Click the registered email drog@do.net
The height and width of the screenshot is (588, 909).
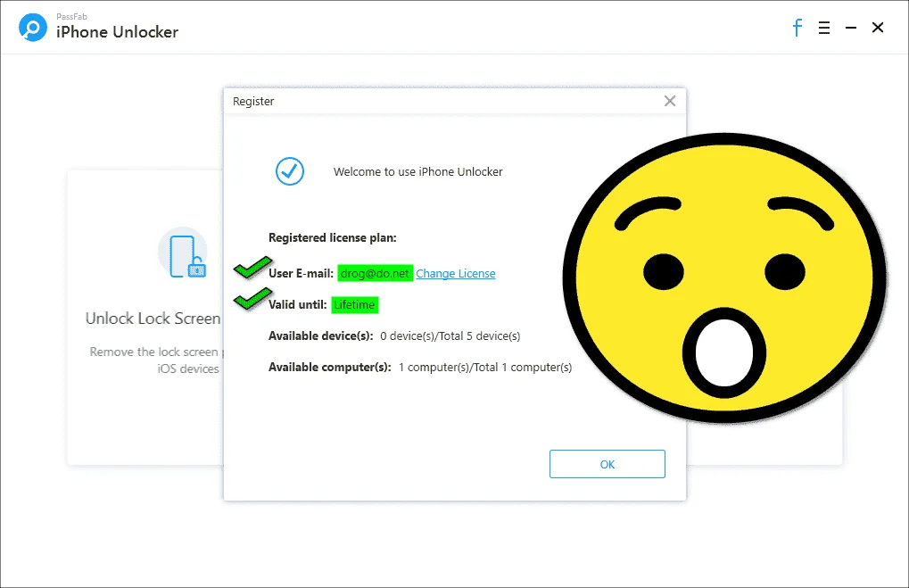pos(375,273)
